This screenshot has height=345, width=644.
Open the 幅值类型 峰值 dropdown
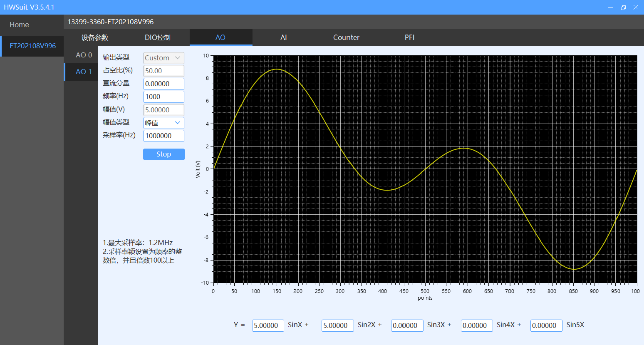coord(164,123)
